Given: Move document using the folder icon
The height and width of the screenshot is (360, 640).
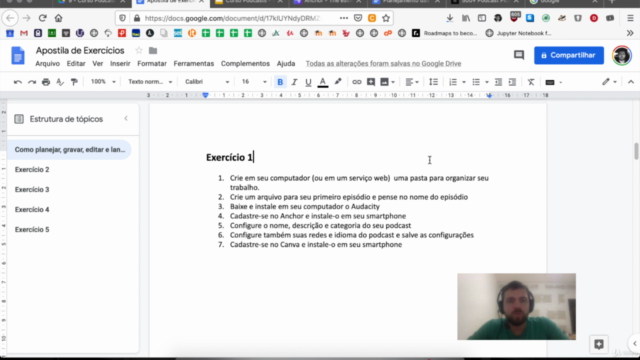Looking at the screenshot, I should point(153,51).
